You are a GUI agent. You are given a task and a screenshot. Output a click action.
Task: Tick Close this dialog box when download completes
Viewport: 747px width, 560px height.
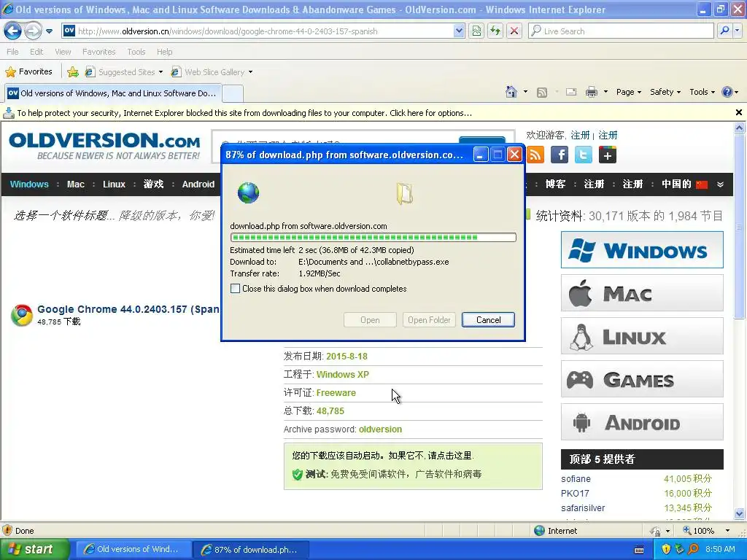tap(236, 289)
